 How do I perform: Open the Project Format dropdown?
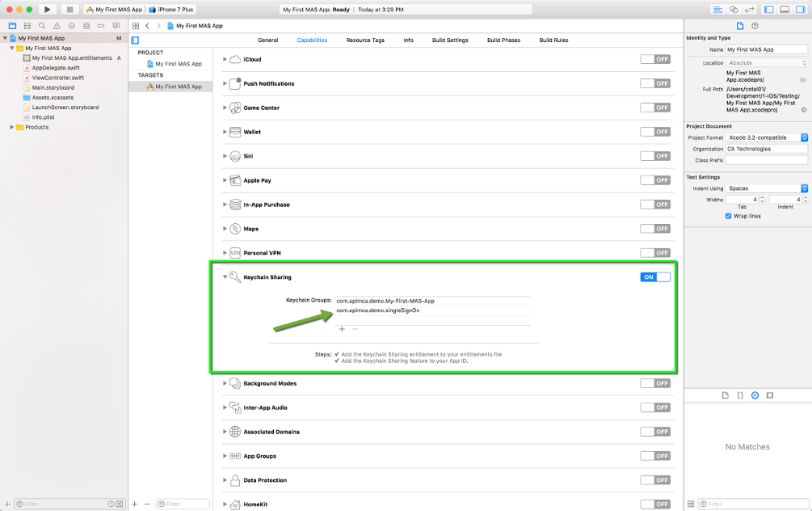[767, 137]
